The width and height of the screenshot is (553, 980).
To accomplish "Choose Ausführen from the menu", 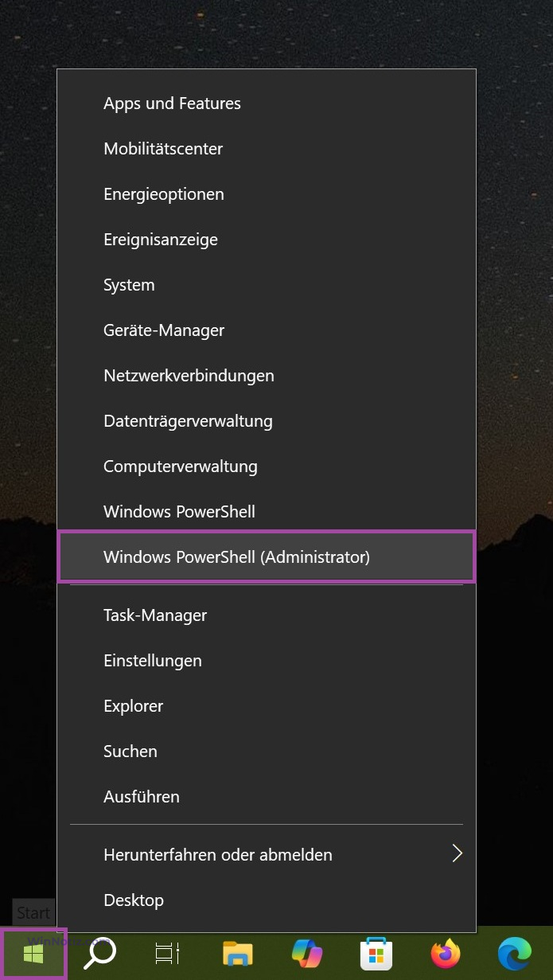I will click(x=267, y=797).
